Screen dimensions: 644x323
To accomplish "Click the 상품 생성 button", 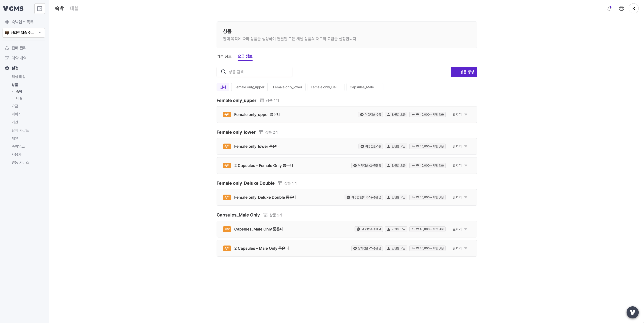I will [464, 72].
